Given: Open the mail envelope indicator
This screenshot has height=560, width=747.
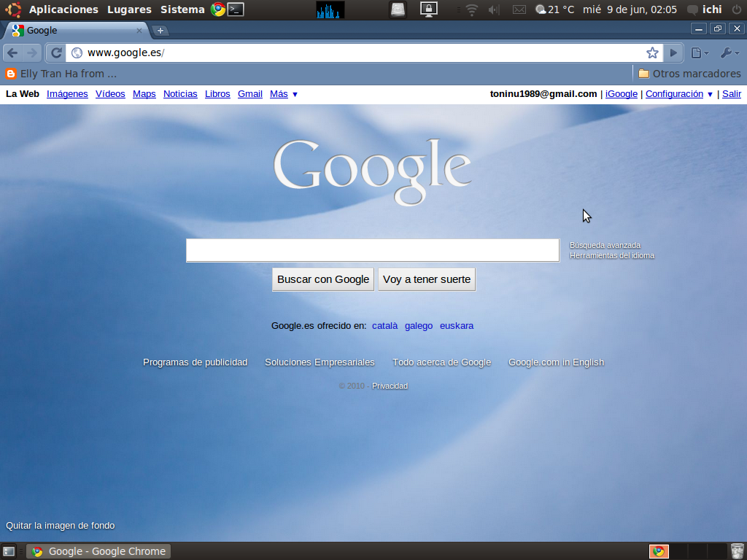Looking at the screenshot, I should pyautogui.click(x=519, y=10).
